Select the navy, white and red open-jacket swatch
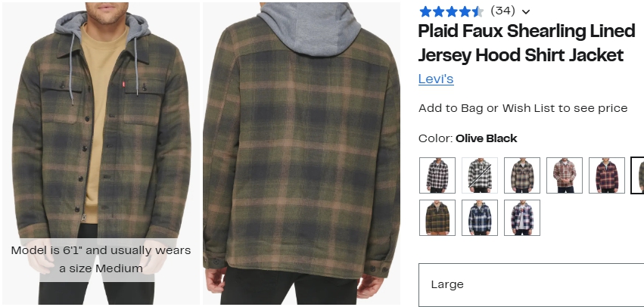 point(521,218)
